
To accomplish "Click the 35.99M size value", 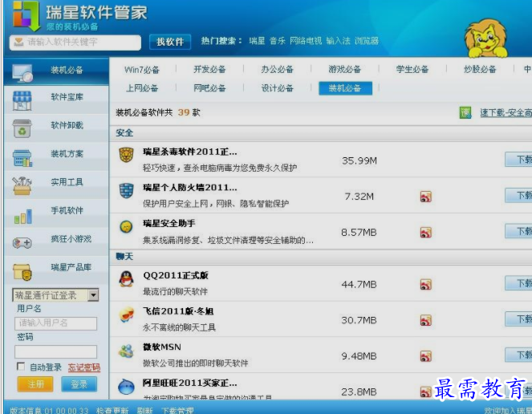I will (359, 160).
